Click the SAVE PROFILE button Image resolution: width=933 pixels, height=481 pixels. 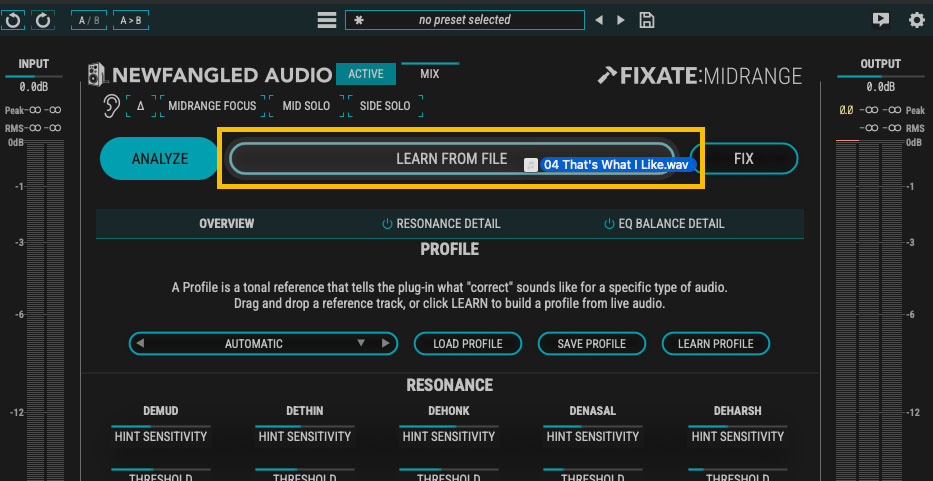[x=591, y=343]
